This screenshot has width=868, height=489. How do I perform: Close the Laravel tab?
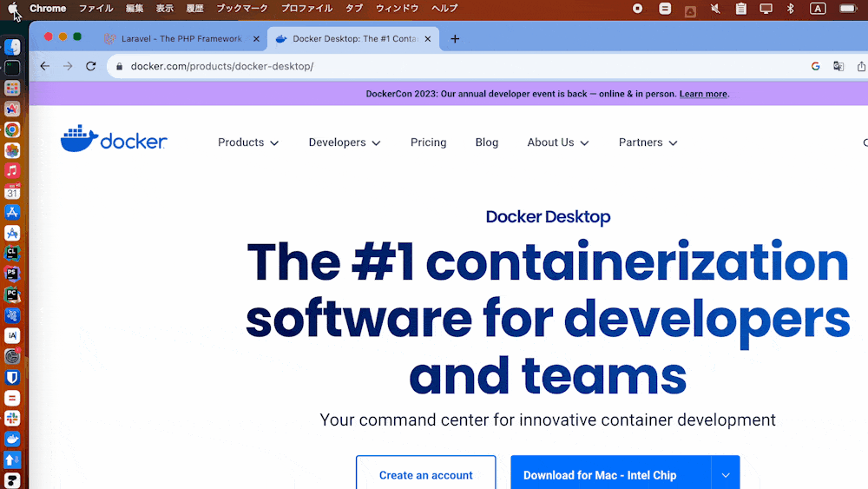point(256,39)
